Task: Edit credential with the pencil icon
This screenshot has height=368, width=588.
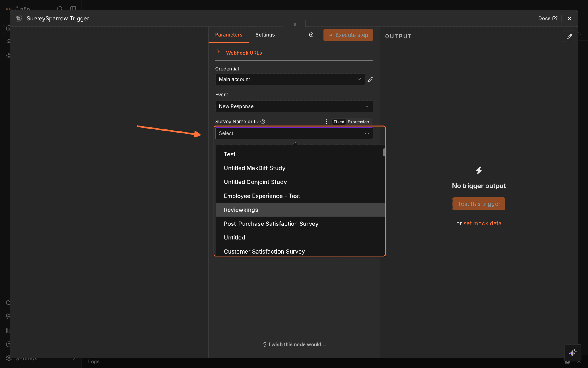Action: (370, 79)
